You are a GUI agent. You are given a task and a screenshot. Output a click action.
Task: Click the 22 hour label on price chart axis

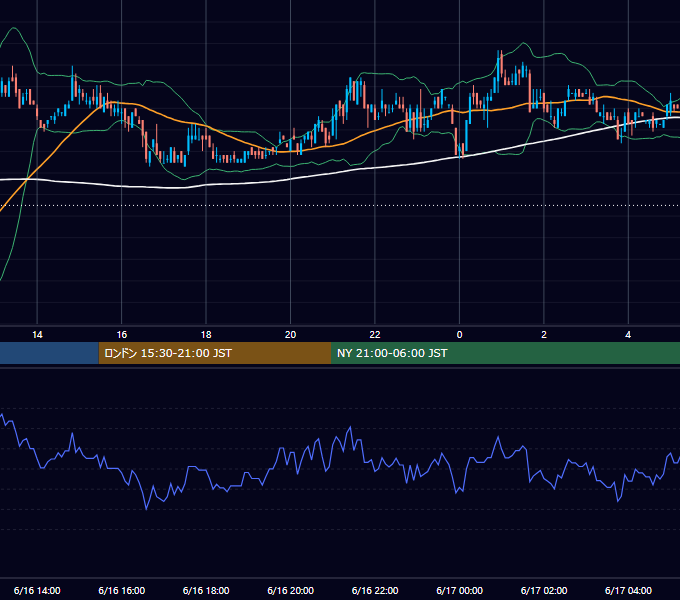click(x=375, y=335)
